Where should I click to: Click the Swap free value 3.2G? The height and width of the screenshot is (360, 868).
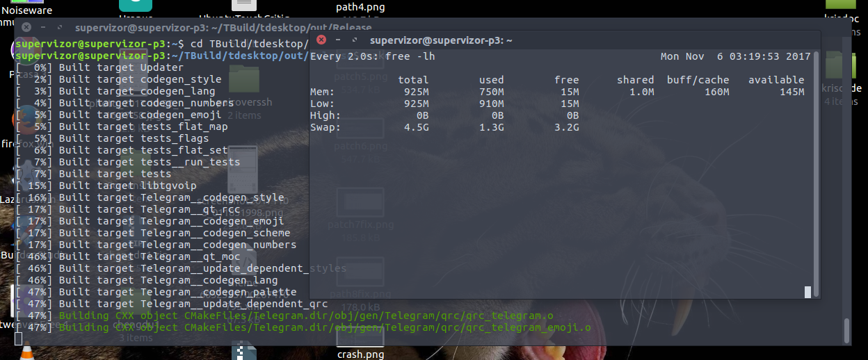click(x=566, y=127)
